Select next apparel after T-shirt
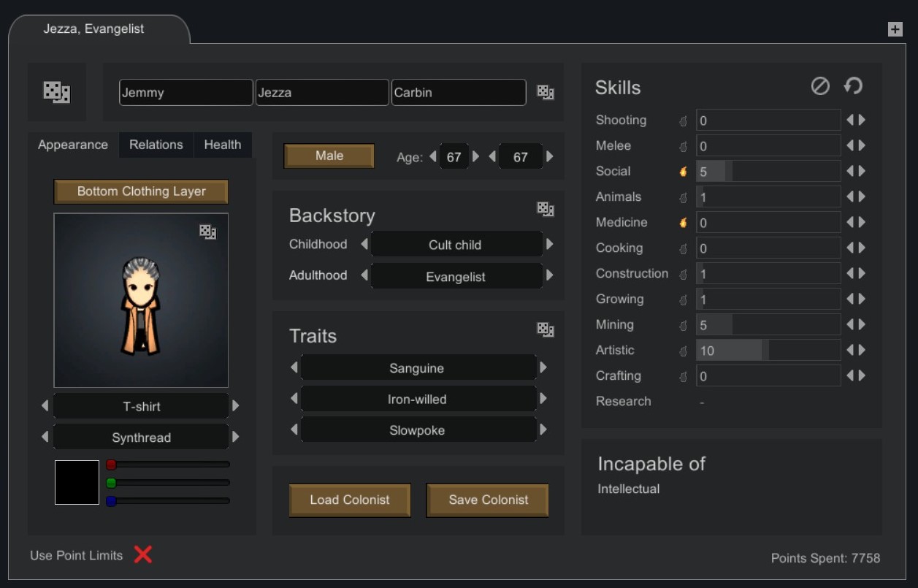The height and width of the screenshot is (588, 918). [235, 405]
